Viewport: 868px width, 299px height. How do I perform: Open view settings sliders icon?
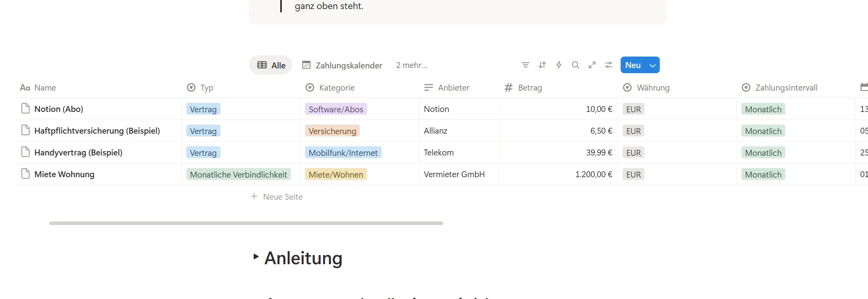[609, 65]
